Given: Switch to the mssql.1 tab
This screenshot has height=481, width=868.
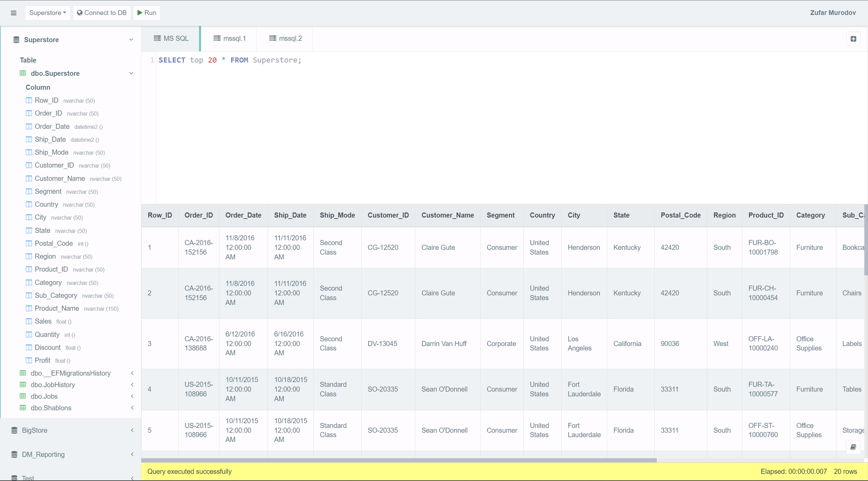Looking at the screenshot, I should 230,39.
